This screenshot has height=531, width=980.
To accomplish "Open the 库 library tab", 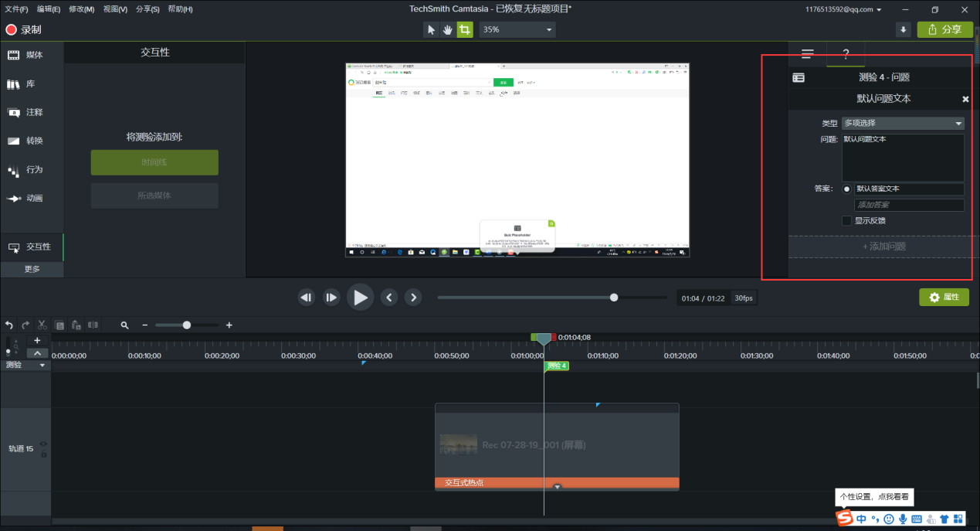I will pyautogui.click(x=32, y=83).
